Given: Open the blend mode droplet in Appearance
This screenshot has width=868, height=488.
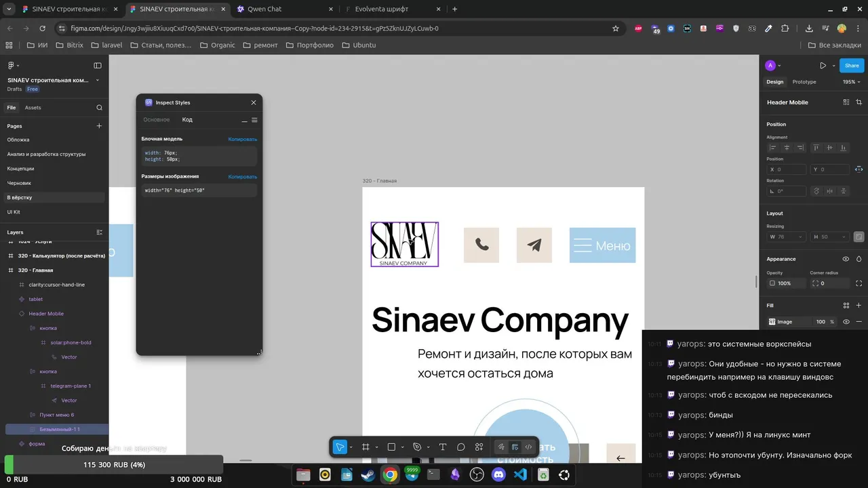Looking at the screenshot, I should (859, 259).
